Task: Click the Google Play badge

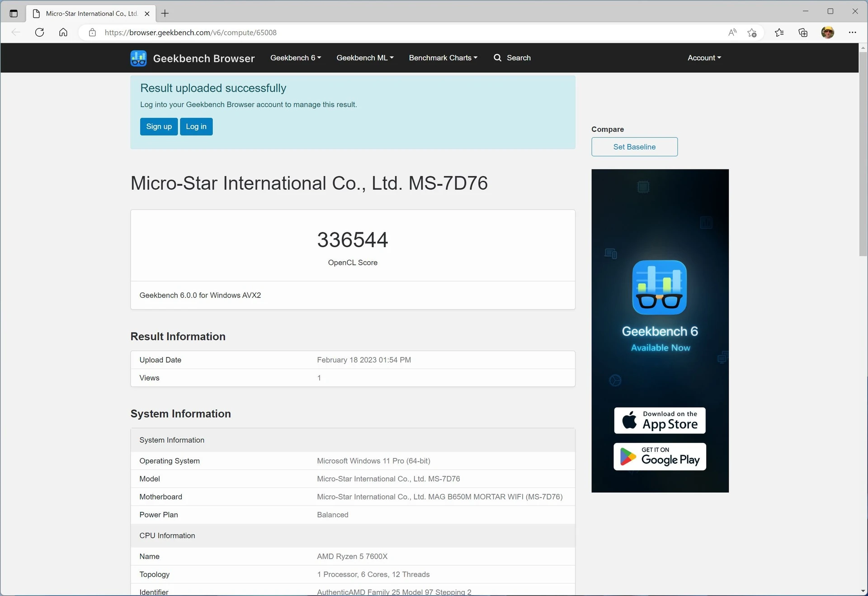Action: coord(660,456)
